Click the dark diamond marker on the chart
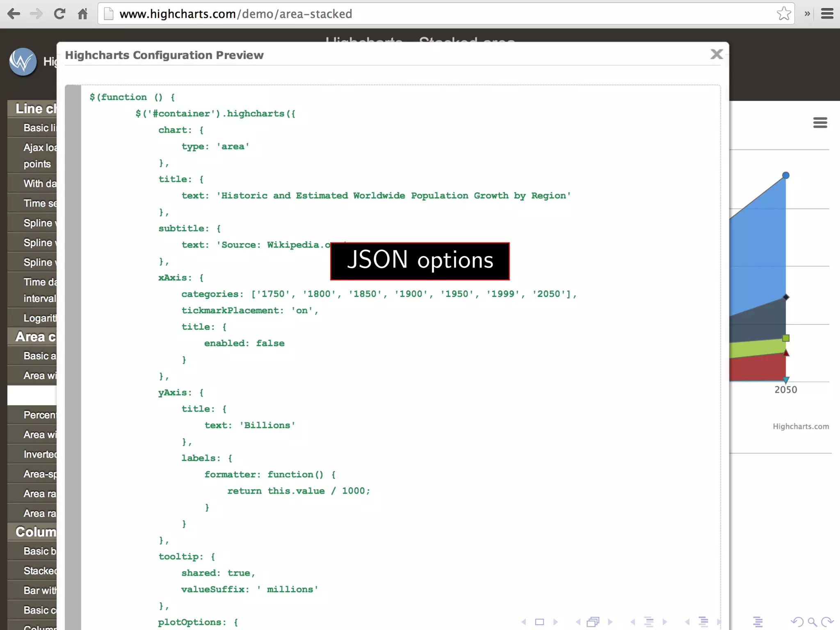The height and width of the screenshot is (630, 840). 786,297
